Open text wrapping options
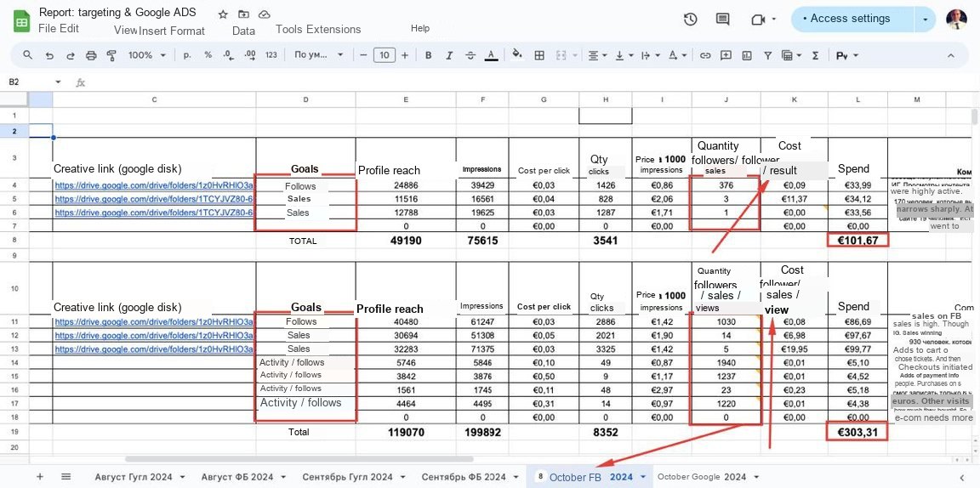The width and height of the screenshot is (980, 488). [651, 55]
